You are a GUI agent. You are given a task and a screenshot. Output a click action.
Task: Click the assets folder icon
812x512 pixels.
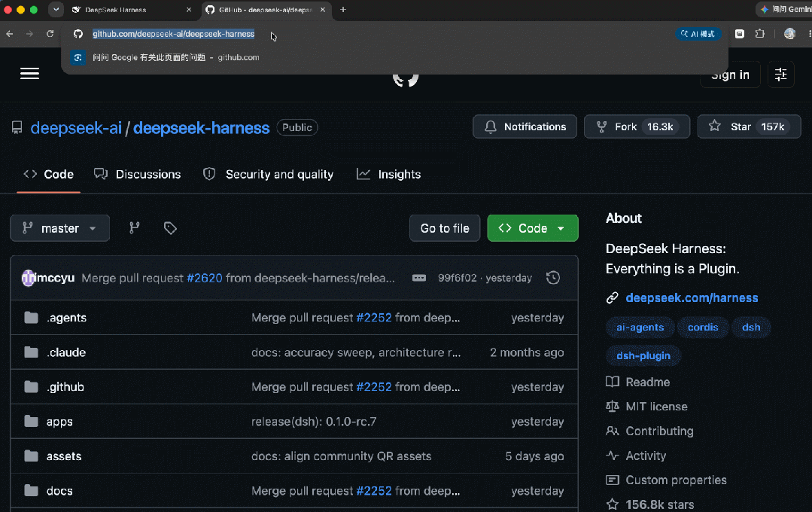tap(31, 456)
